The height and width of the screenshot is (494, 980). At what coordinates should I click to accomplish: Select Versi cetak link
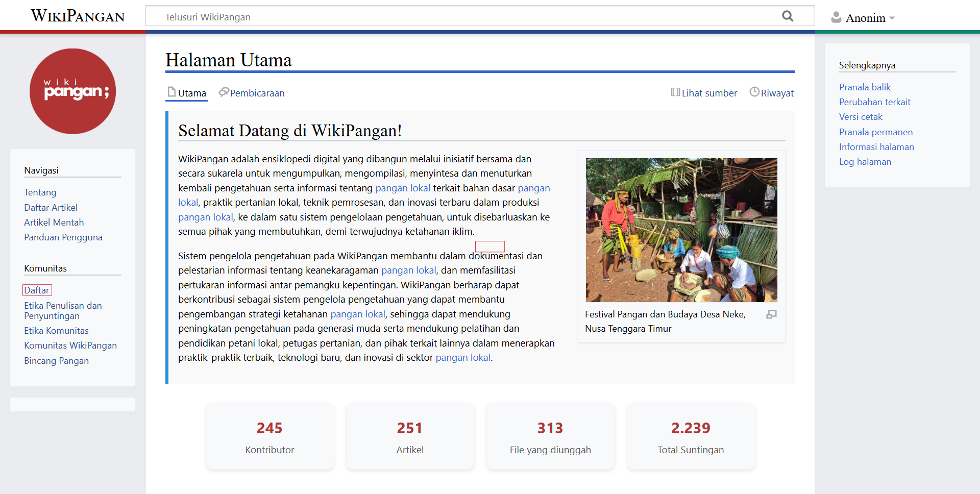(861, 117)
